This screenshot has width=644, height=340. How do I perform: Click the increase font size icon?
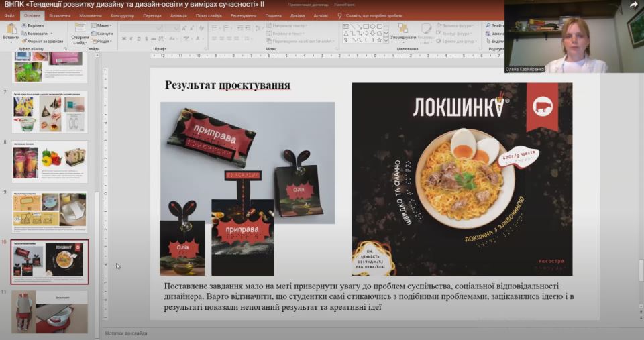pos(185,28)
